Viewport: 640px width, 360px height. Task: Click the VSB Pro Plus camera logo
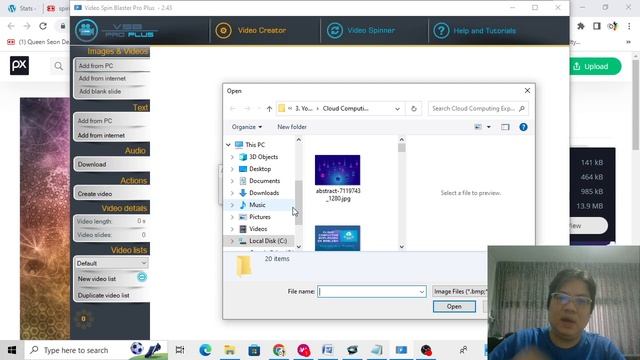pyautogui.click(x=86, y=30)
